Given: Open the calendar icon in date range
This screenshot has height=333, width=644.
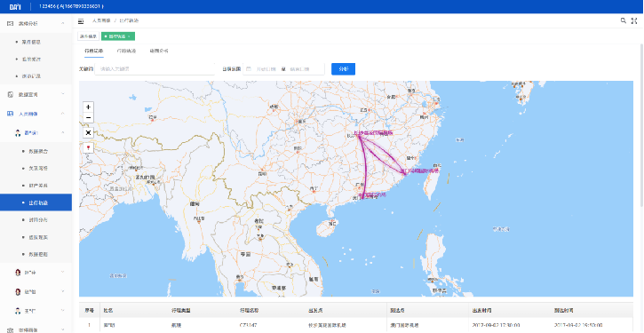Looking at the screenshot, I should coord(249,69).
